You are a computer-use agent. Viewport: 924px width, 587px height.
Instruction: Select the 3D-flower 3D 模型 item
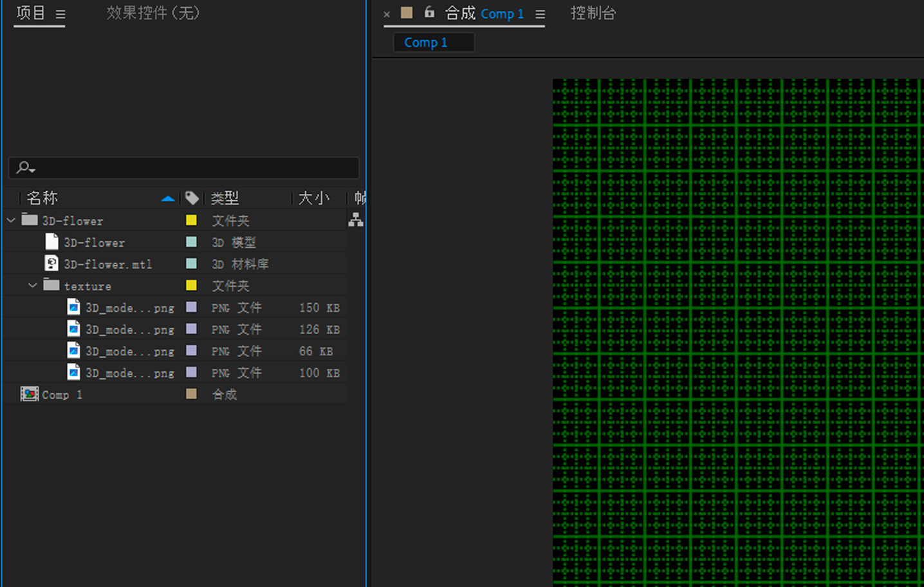coord(94,243)
